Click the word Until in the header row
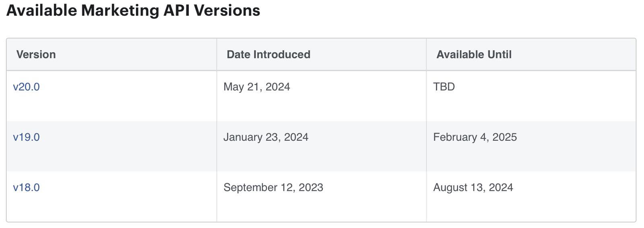The height and width of the screenshot is (228, 644). (x=499, y=55)
